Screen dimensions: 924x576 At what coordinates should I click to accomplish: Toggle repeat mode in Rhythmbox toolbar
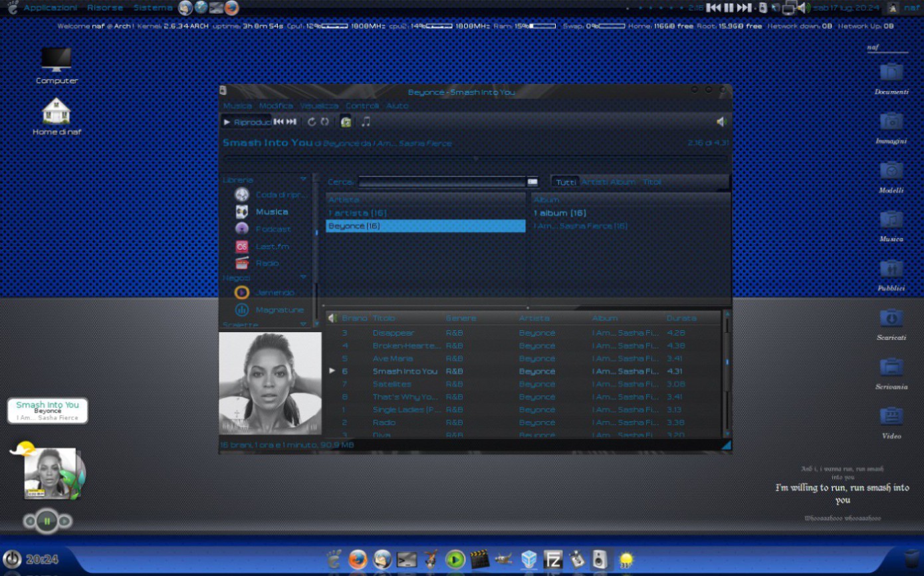tap(311, 122)
